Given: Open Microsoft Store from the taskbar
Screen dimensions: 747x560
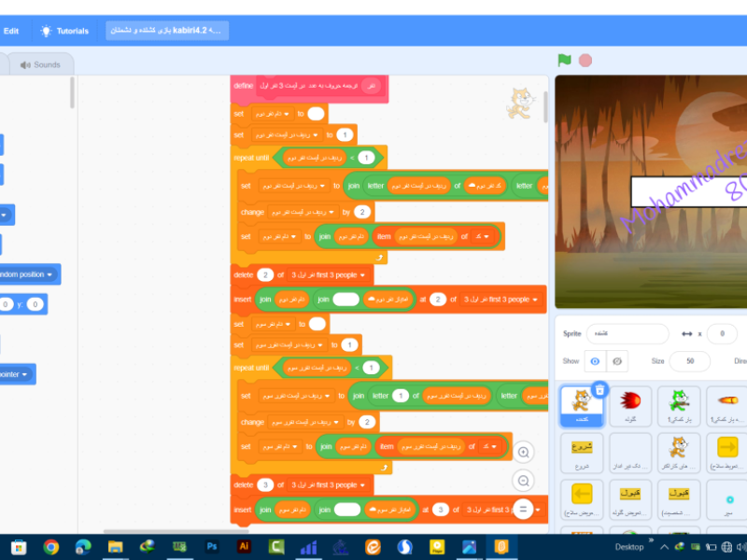Looking at the screenshot, I should [19, 547].
